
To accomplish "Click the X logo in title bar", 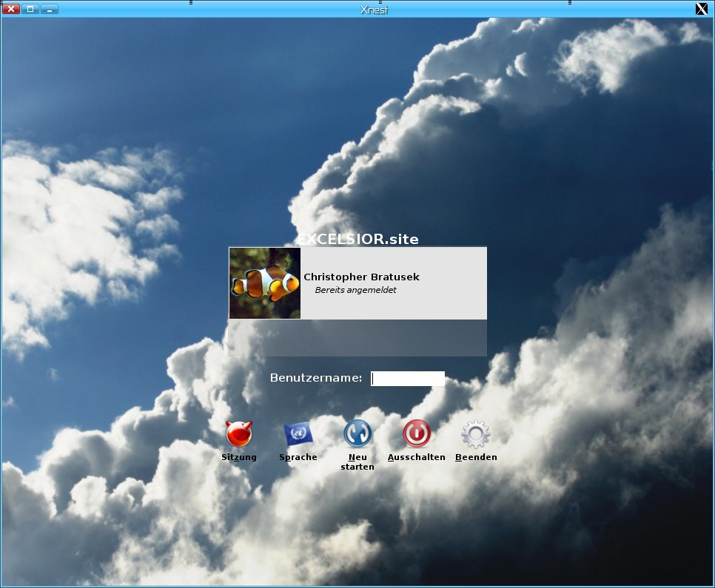I will tap(702, 9).
